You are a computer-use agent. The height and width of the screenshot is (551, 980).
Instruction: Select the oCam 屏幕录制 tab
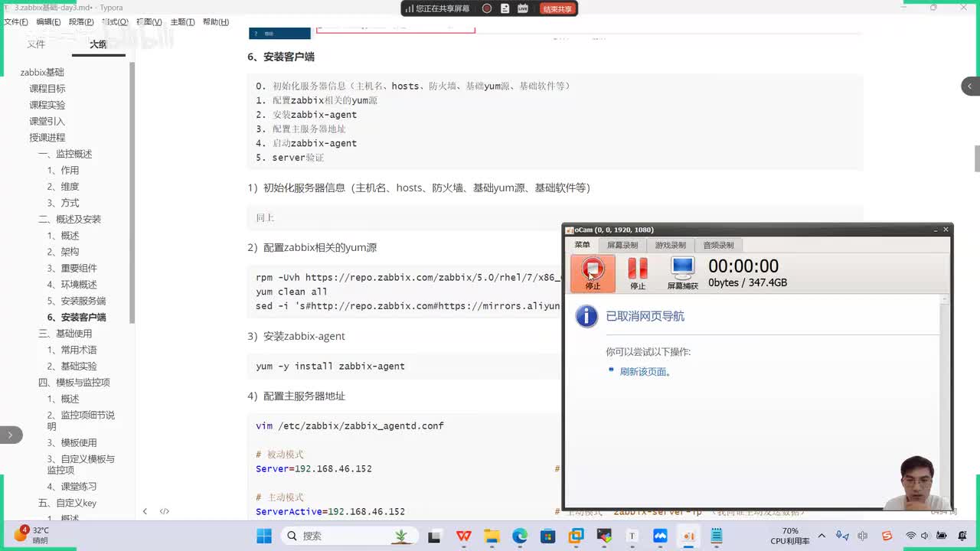(622, 245)
